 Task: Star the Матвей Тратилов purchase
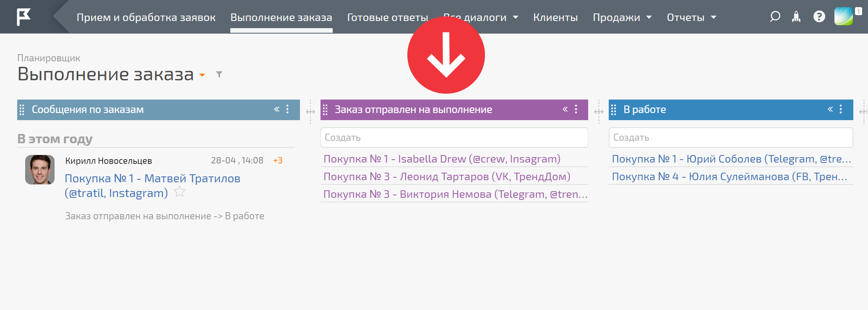tap(180, 192)
